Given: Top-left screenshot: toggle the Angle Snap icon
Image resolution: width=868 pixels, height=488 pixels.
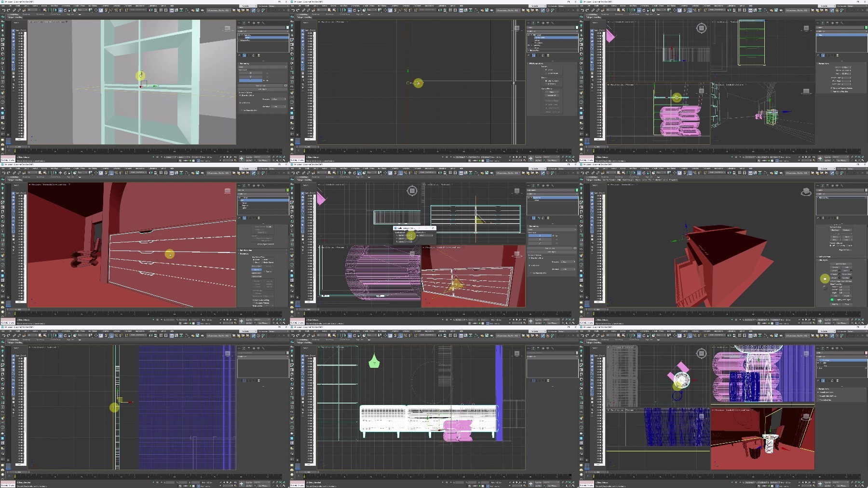Looking at the screenshot, I should (111, 10).
